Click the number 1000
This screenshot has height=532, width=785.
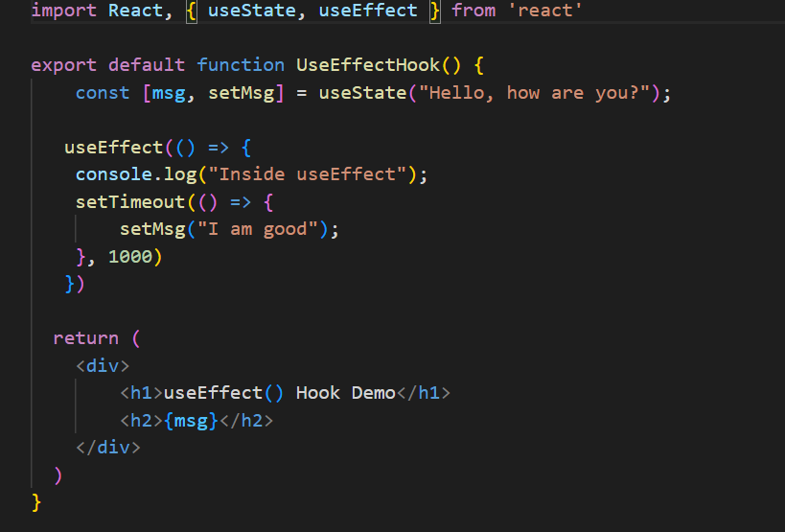pyautogui.click(x=129, y=257)
